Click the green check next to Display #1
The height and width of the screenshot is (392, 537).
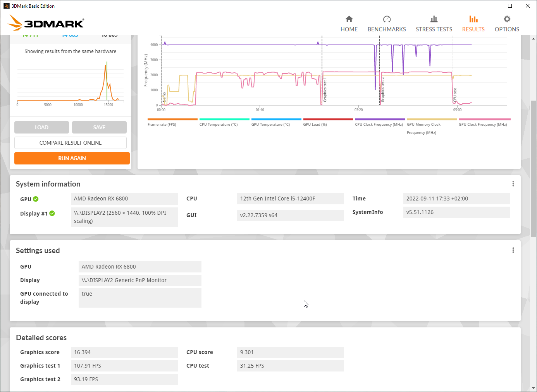tap(52, 213)
